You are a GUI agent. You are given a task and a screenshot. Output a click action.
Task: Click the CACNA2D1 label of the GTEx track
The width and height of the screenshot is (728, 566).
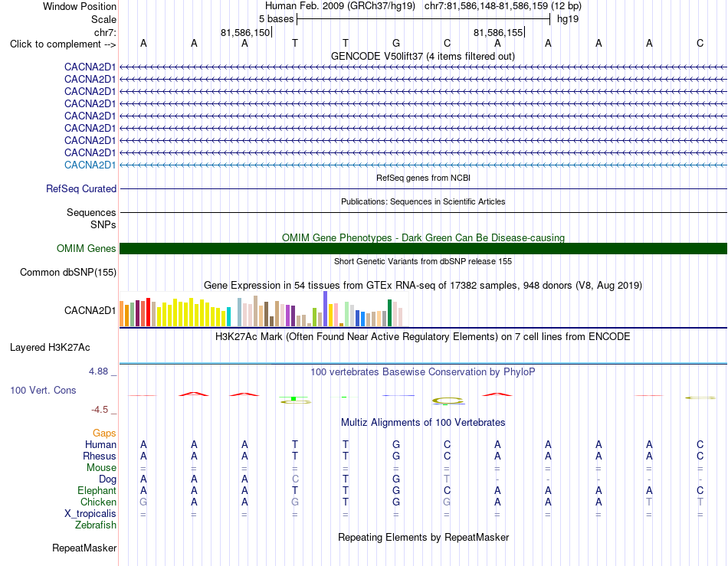click(x=90, y=310)
